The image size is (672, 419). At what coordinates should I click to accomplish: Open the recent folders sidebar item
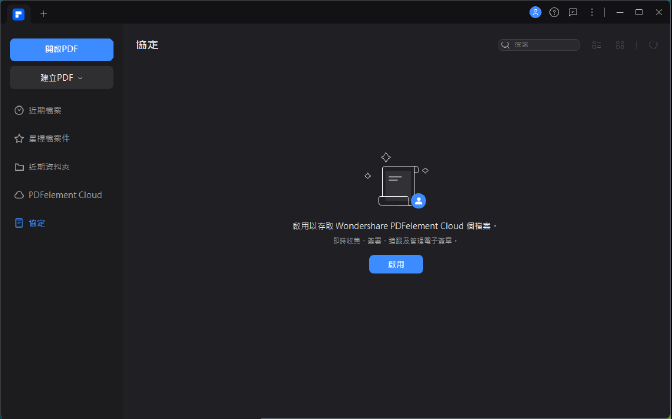48,166
